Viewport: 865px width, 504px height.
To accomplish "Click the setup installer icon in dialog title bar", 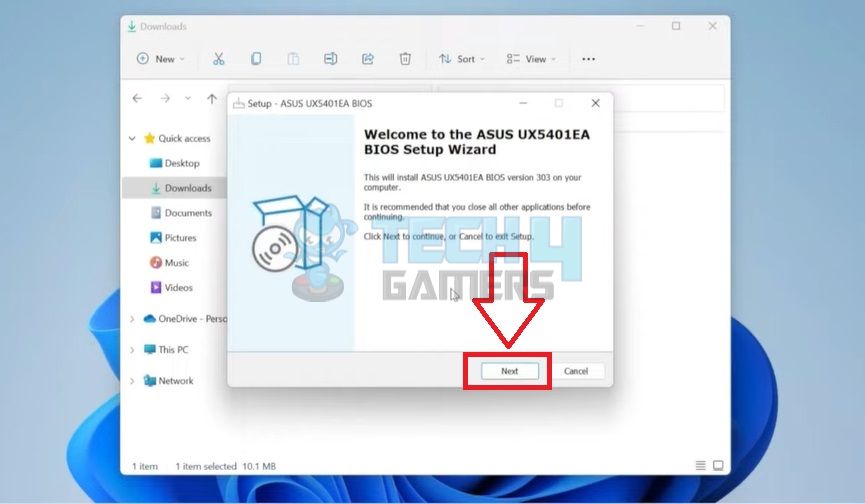I will [238, 103].
